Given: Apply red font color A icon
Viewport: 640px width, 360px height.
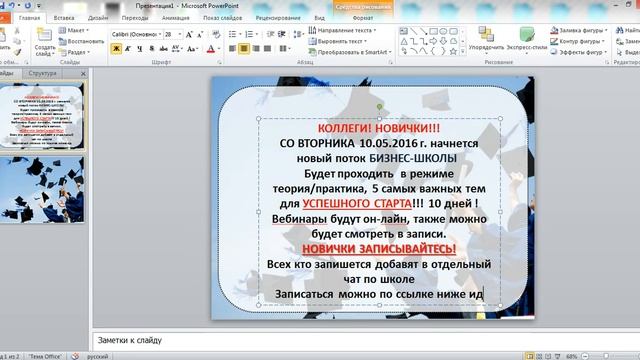Looking at the screenshot, I should (x=211, y=49).
